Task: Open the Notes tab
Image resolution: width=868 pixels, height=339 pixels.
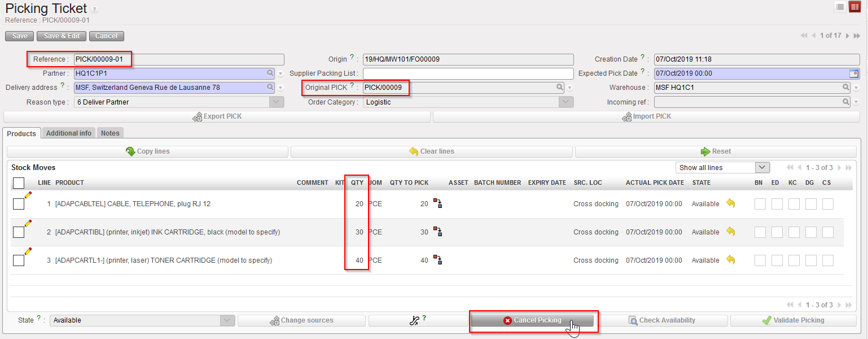Action: click(110, 133)
